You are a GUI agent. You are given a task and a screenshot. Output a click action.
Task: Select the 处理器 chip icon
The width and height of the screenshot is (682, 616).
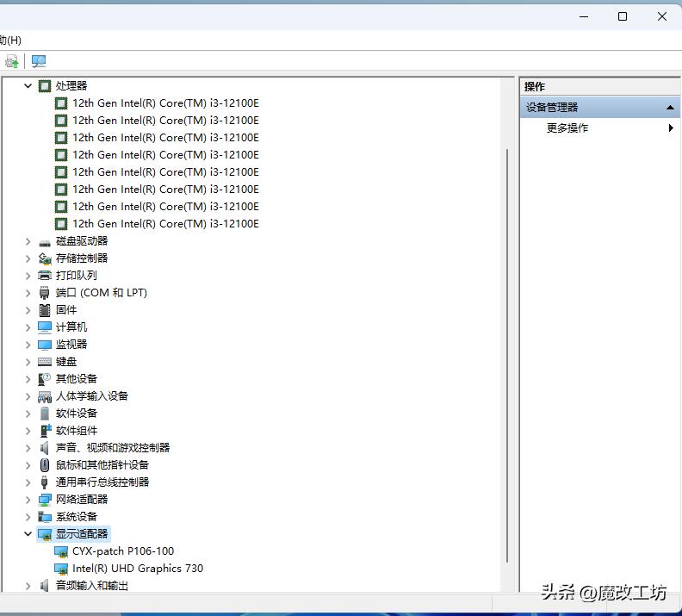[45, 86]
